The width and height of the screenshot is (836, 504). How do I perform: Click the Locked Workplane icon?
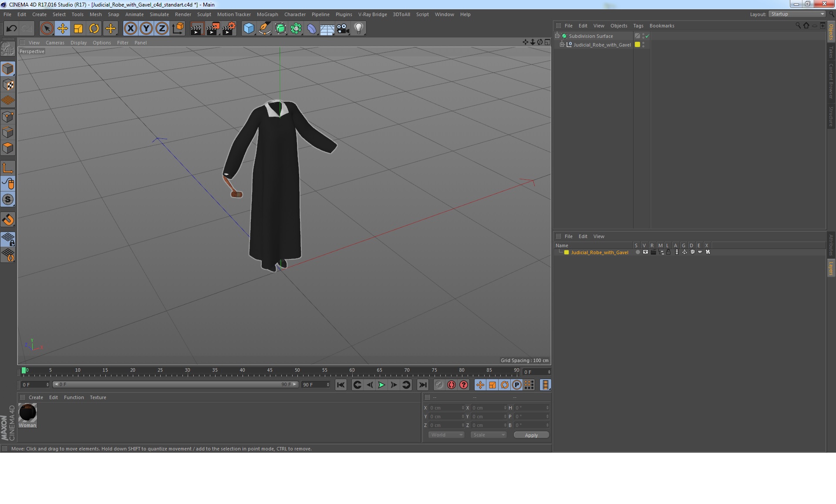click(8, 239)
